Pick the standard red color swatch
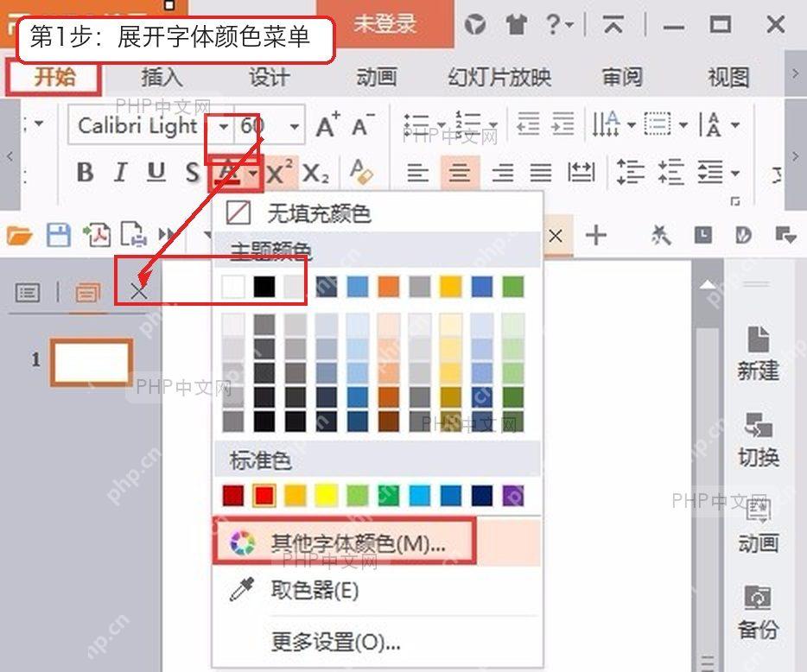Viewport: 807px width, 672px height. tap(264, 496)
